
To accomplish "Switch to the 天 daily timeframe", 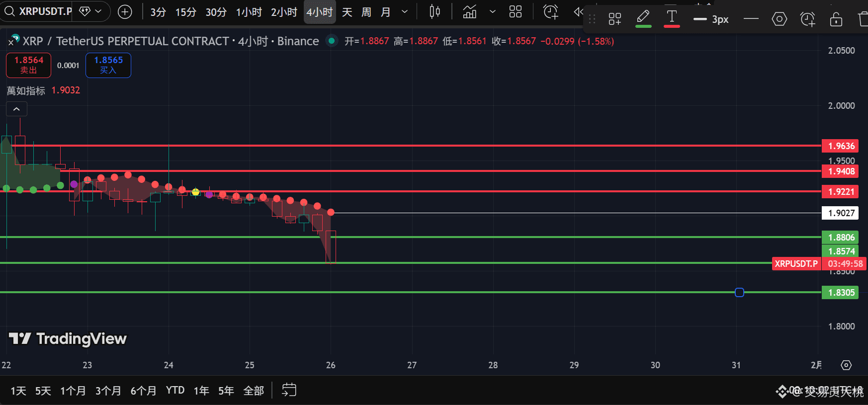I will (347, 12).
